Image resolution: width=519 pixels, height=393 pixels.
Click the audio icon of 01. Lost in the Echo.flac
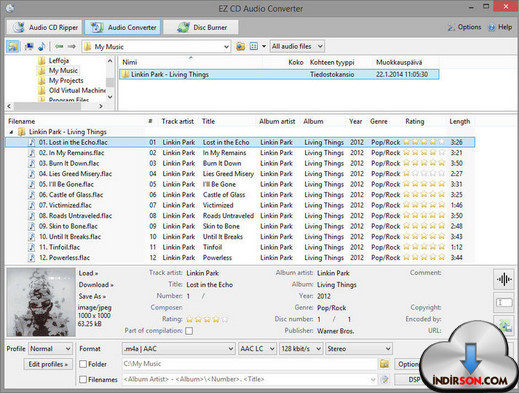(32, 142)
